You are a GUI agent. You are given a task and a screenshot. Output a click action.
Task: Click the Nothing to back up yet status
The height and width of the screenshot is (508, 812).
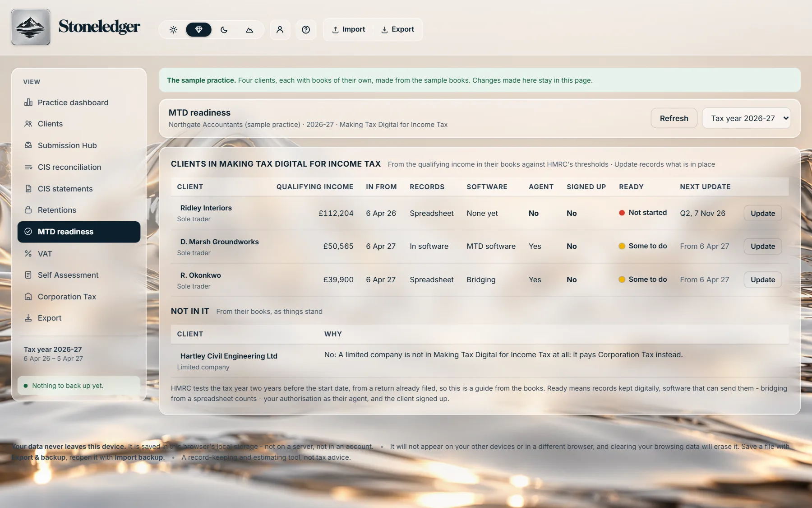(x=79, y=386)
